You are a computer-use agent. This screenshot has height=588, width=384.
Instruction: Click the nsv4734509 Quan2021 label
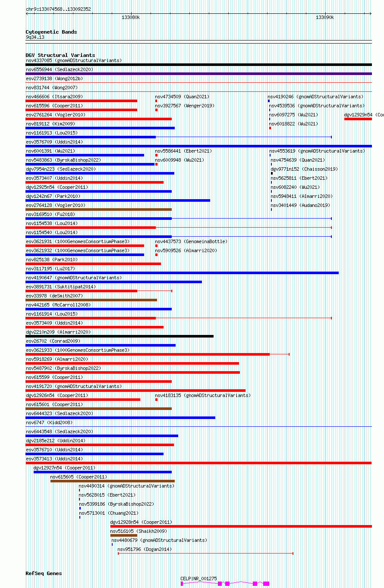point(183,97)
